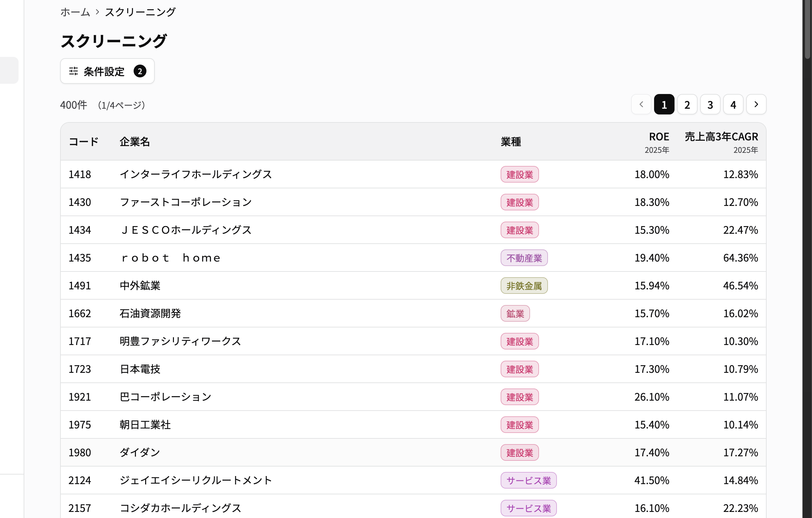Select pagination page 3

click(x=710, y=105)
